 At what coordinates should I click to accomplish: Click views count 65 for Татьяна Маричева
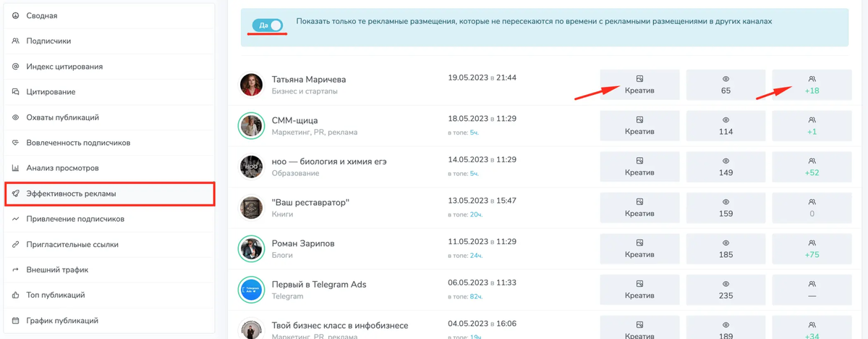point(726,85)
